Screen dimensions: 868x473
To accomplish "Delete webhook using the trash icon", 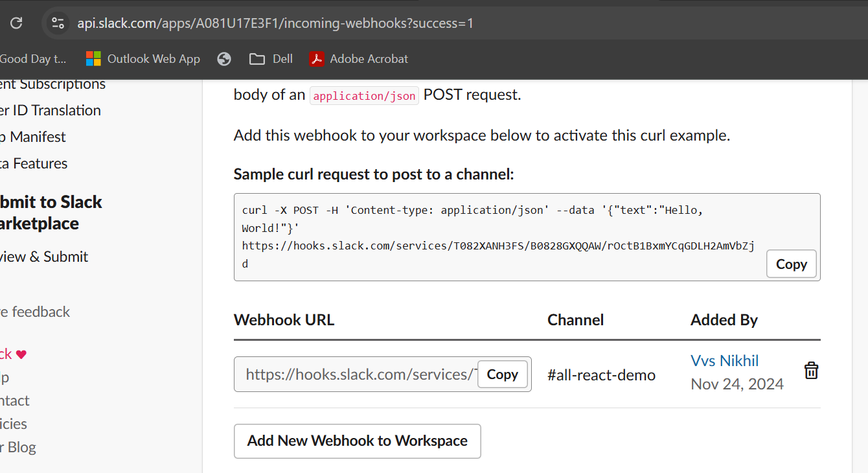I will pyautogui.click(x=811, y=371).
